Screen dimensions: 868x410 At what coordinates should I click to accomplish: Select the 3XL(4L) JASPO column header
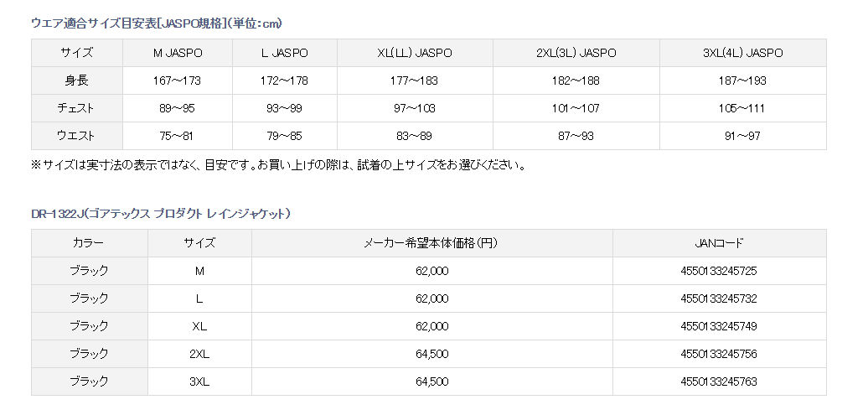point(742,53)
